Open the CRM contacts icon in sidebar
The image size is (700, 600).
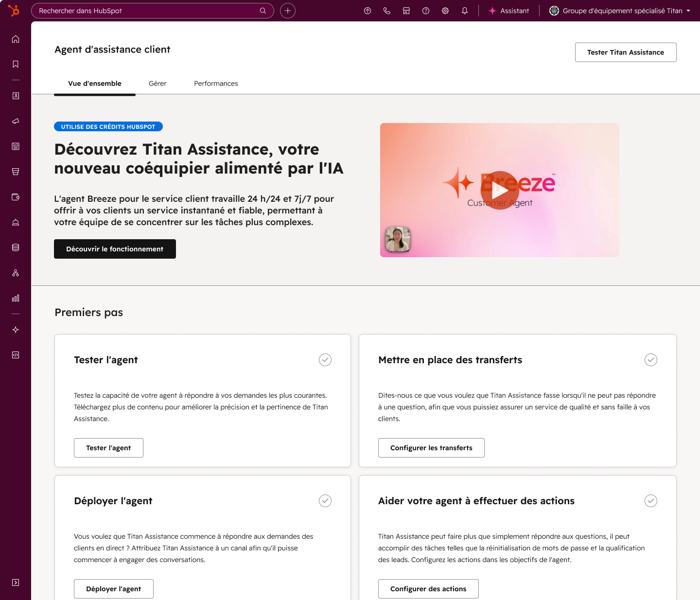(x=16, y=96)
